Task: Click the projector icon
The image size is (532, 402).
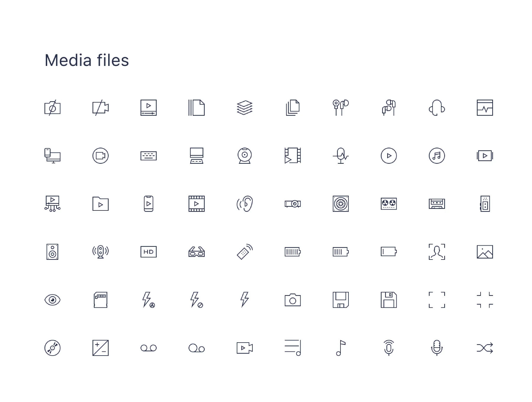Action: pos(293,204)
